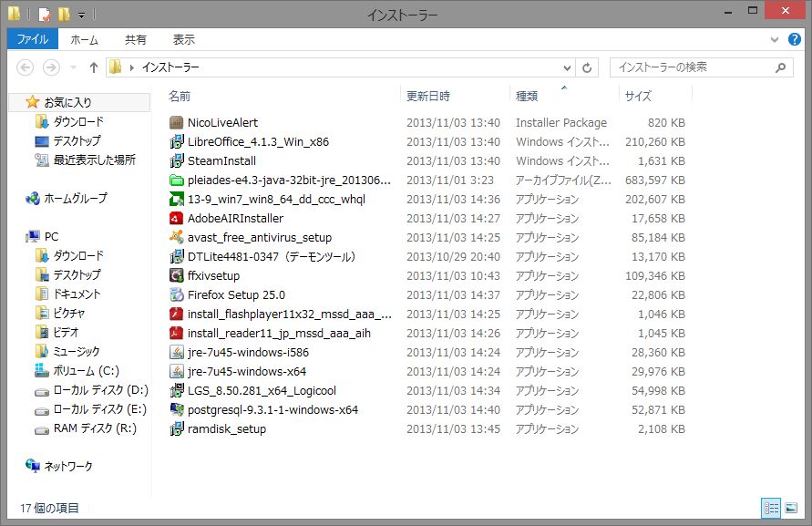Viewport: 812px width, 526px height.
Task: Click the search magnifier icon
Action: pyautogui.click(x=780, y=67)
